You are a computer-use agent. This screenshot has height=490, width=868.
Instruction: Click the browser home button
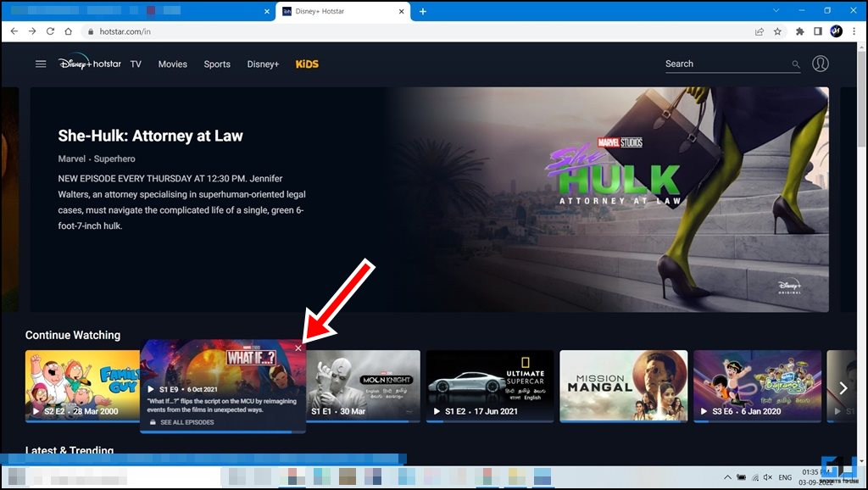(68, 31)
